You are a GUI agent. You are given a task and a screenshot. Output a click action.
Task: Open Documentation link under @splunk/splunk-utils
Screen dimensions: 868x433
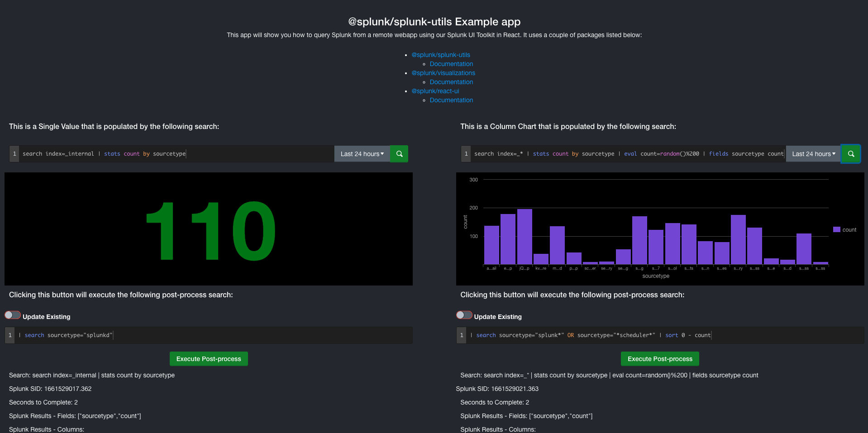tap(451, 64)
